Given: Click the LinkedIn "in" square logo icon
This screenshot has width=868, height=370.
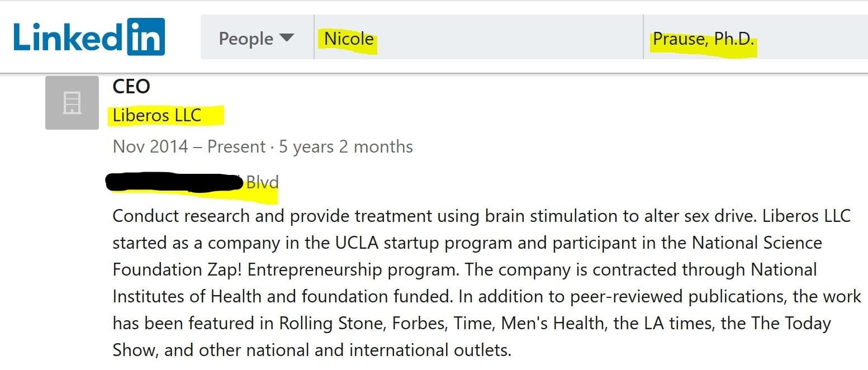Looking at the screenshot, I should coord(145,37).
